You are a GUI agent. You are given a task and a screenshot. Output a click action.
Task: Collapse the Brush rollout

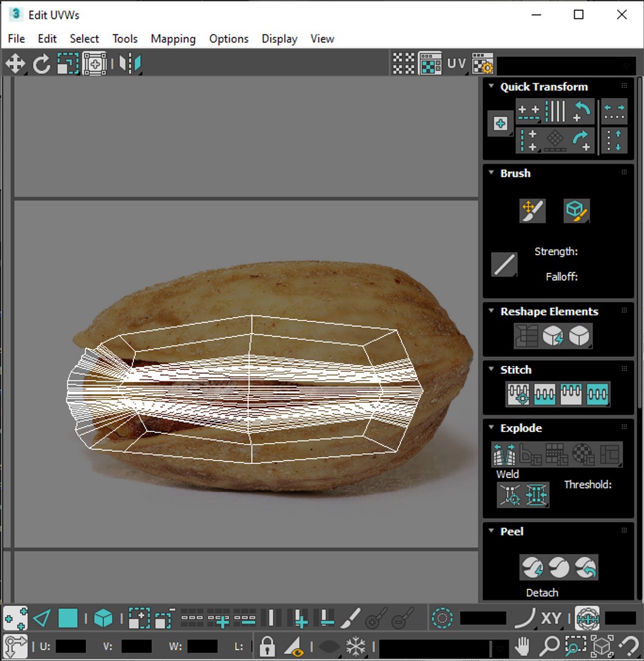point(492,172)
